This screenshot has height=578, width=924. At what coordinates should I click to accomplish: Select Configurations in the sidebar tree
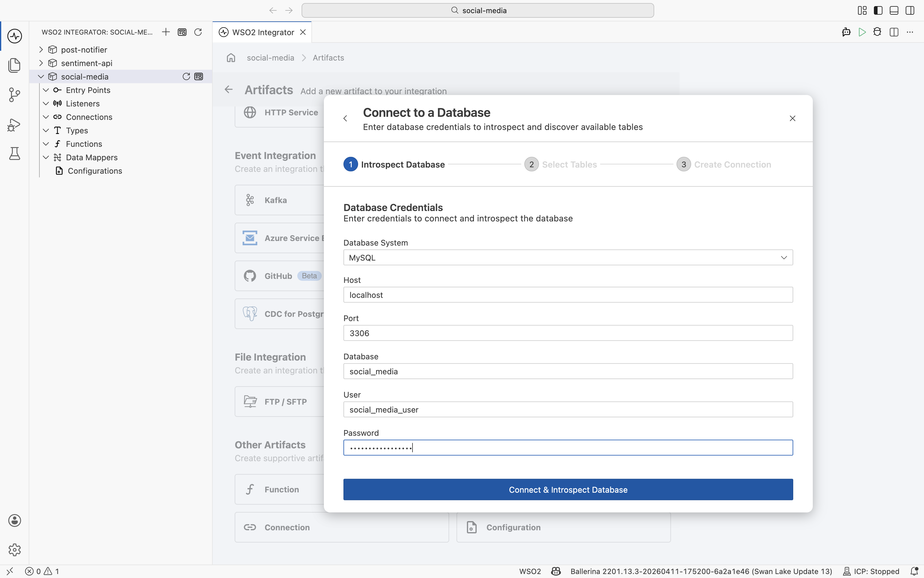click(95, 171)
